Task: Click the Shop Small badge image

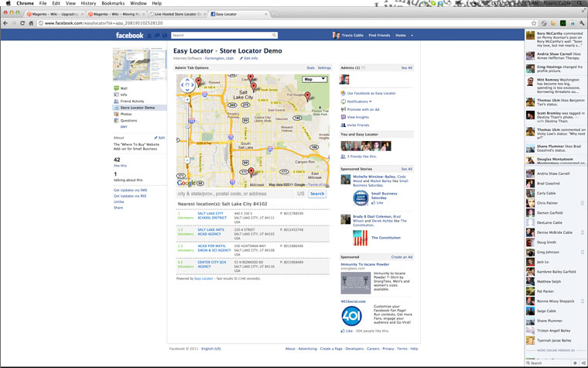Action: pyautogui.click(x=361, y=198)
